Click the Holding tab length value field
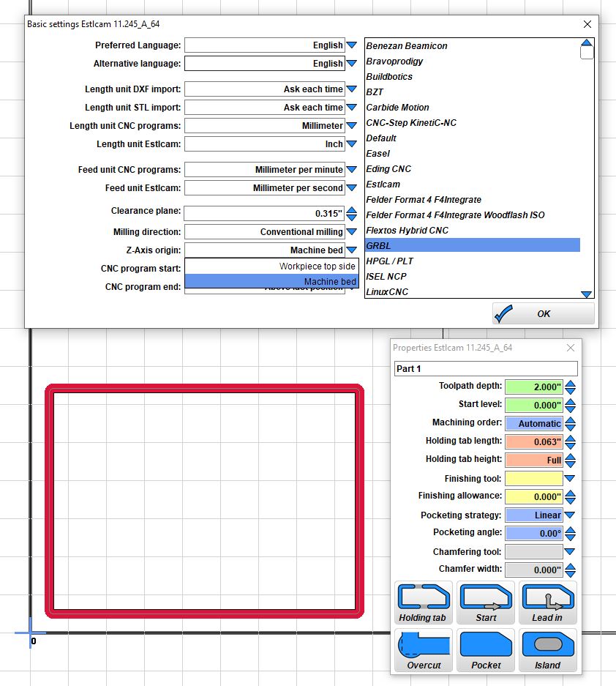The height and width of the screenshot is (686, 616). [x=534, y=442]
